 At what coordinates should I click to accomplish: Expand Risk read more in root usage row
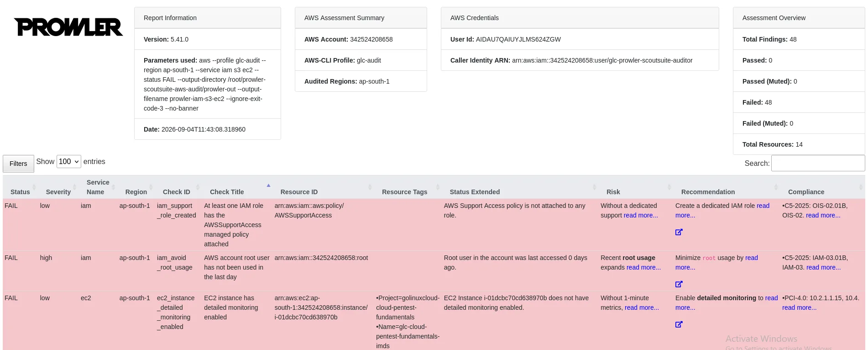click(643, 267)
